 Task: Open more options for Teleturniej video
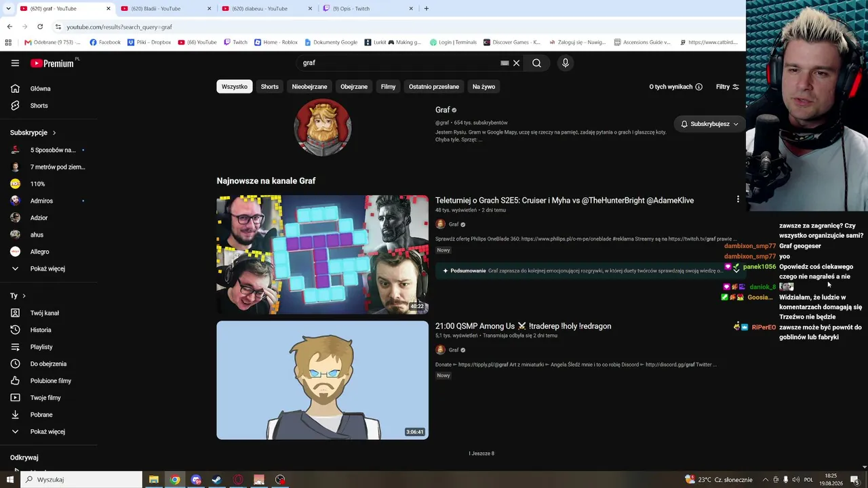pos(738,199)
